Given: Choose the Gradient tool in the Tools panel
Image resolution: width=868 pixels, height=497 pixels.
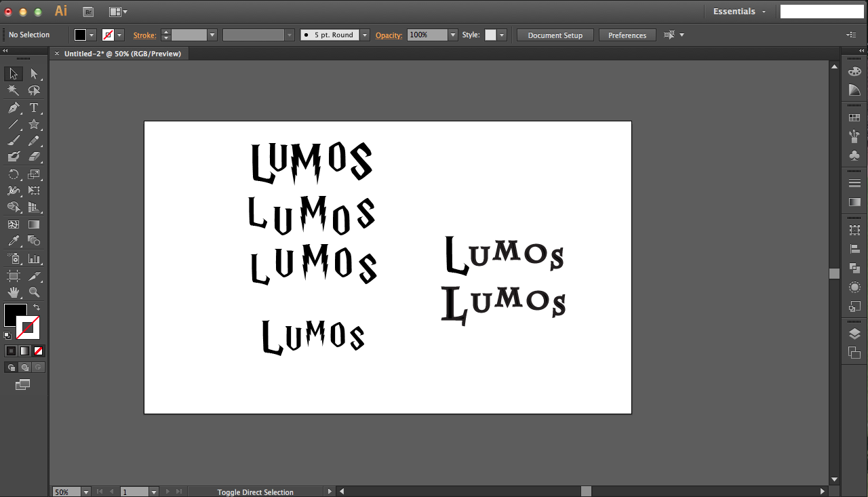Looking at the screenshot, I should (x=34, y=224).
